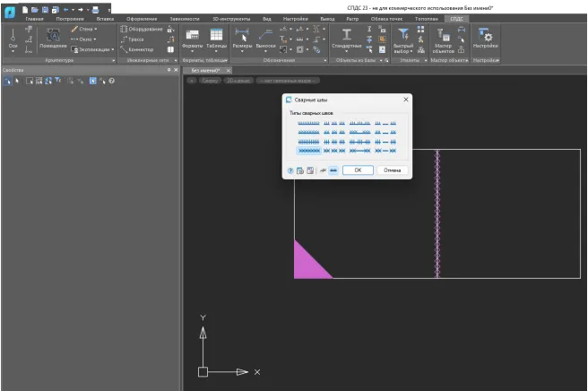Confirm the weld dialog with OK
The width and height of the screenshot is (588, 391).
pos(358,169)
